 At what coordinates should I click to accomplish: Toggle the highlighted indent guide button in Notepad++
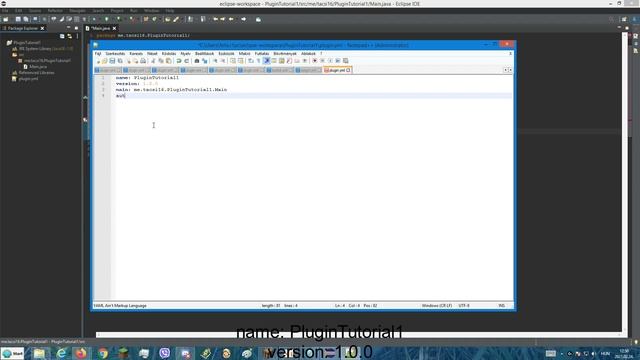(267, 61)
